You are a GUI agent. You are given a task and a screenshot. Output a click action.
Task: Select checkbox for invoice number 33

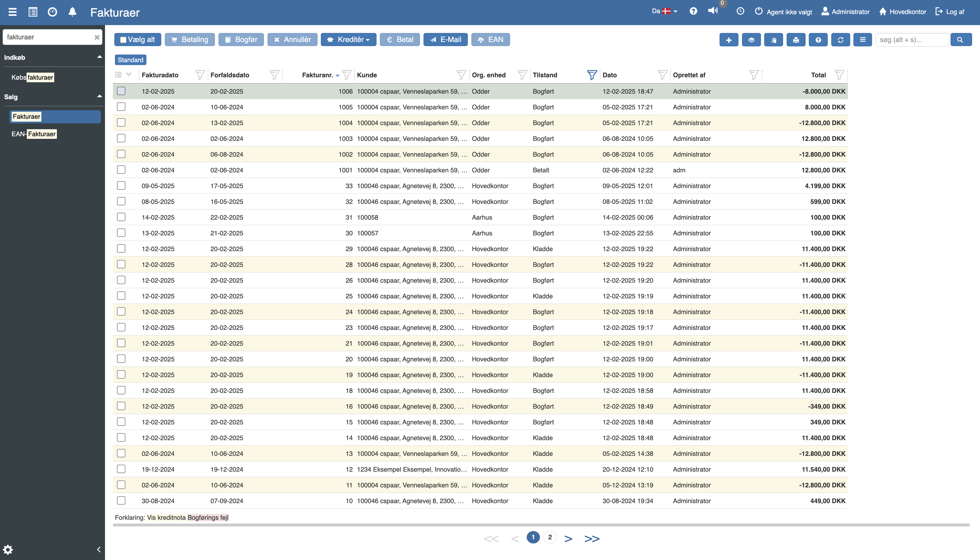click(x=121, y=186)
